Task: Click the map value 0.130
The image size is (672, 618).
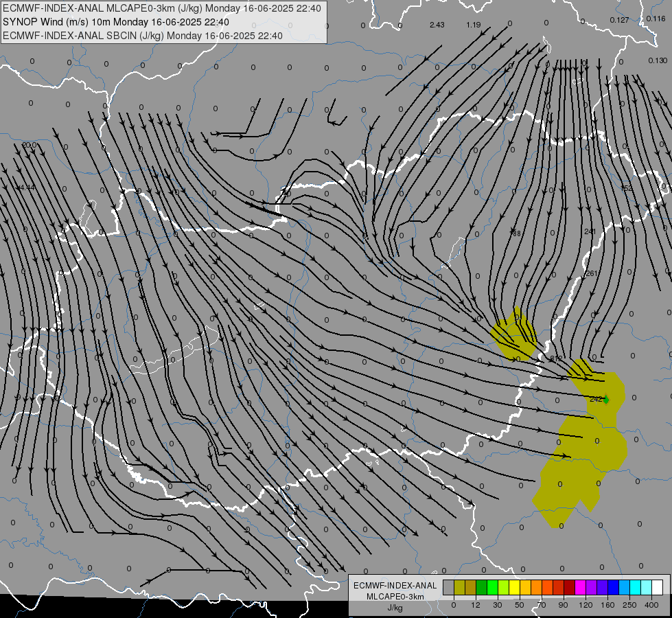Action: coord(658,60)
